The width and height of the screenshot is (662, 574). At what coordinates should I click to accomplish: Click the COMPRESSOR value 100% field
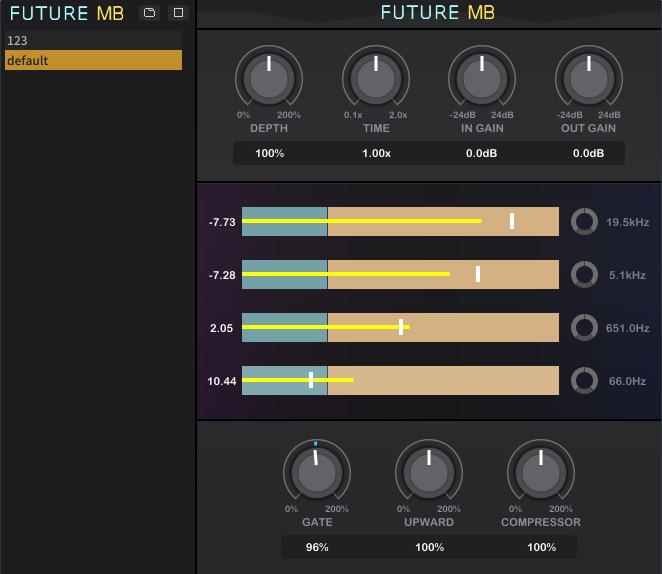(541, 547)
